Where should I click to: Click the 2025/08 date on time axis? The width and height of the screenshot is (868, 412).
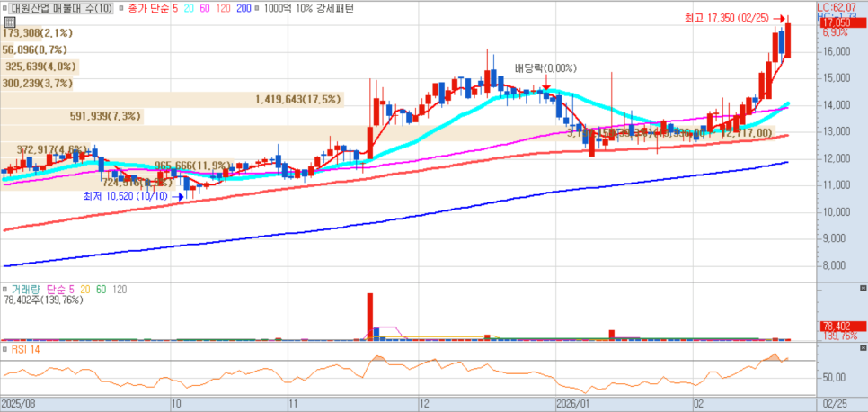click(x=18, y=403)
